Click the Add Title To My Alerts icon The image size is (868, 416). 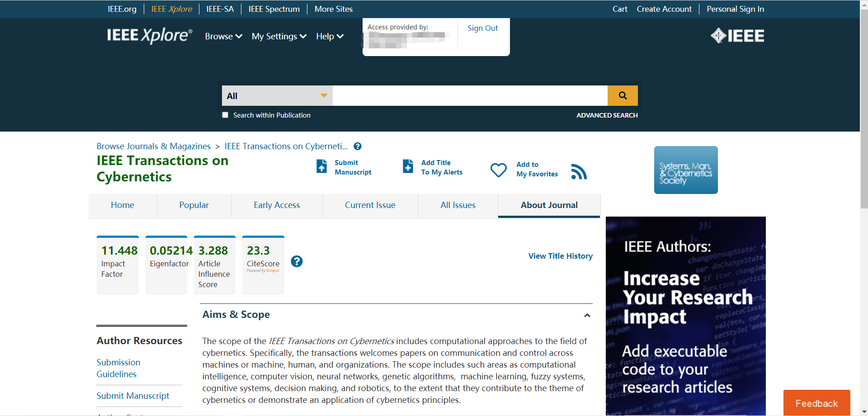[x=408, y=166]
